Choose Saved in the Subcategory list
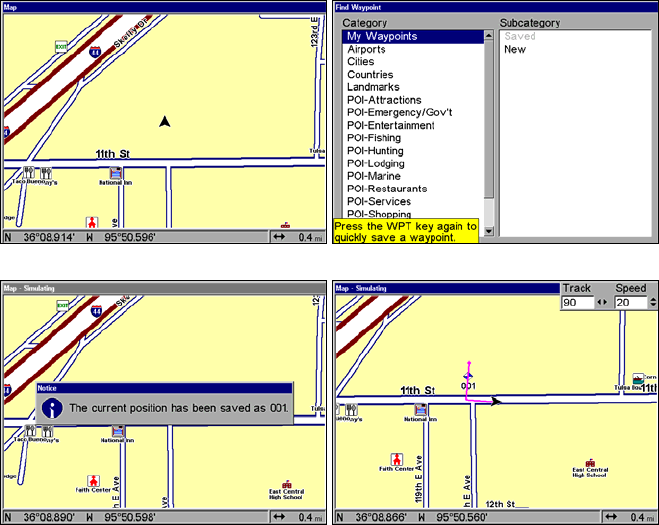Image resolution: width=659 pixels, height=525 pixels. pyautogui.click(x=520, y=36)
